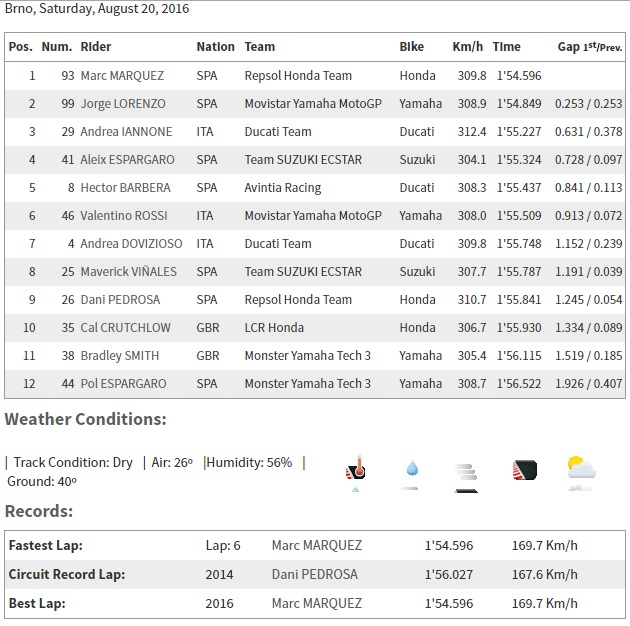Click the Best Lap row label
This screenshot has height=626, width=630.
tap(38, 603)
